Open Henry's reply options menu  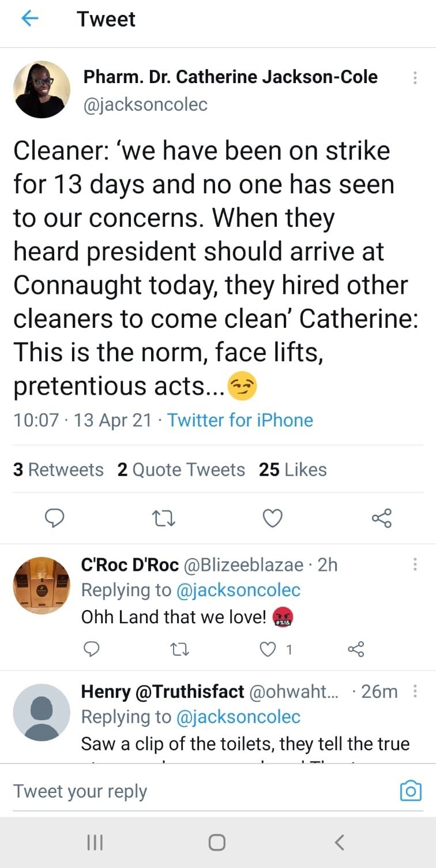415,691
